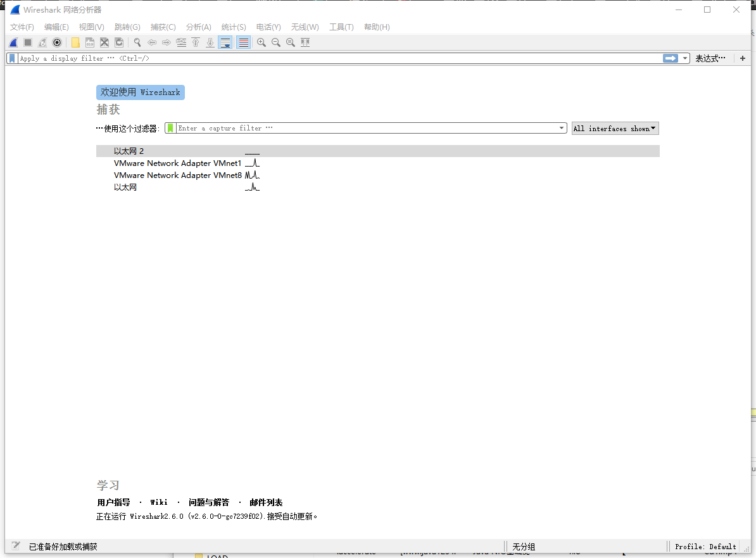The image size is (756, 558).
Task: Add a filter button with plus
Action: [x=743, y=58]
